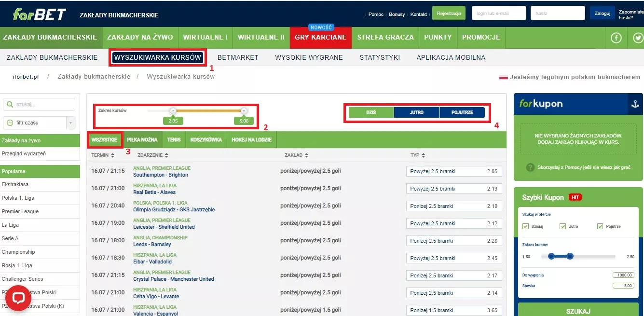Open the red live chat bubble
644x316 pixels.
[18, 298]
